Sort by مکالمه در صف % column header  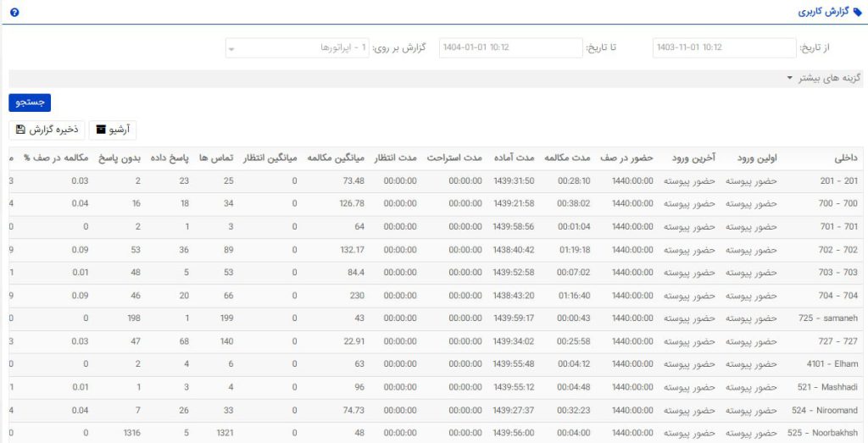(x=56, y=158)
